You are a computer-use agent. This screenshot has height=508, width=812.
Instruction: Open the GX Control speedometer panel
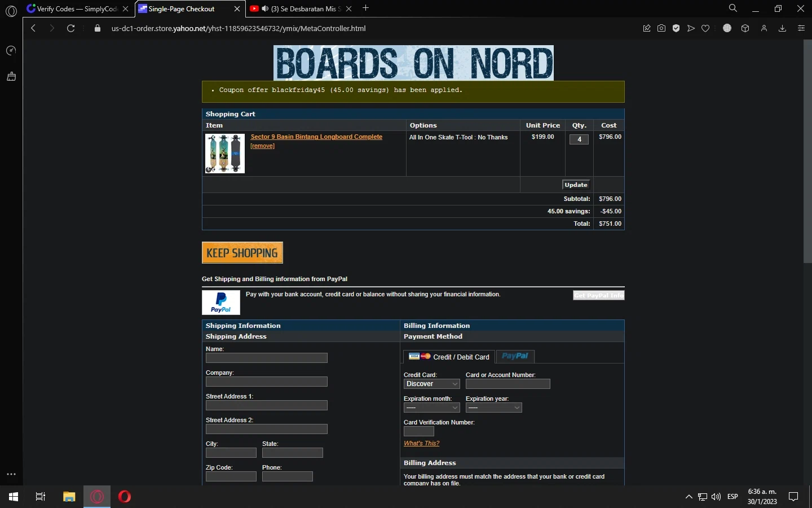click(11, 51)
